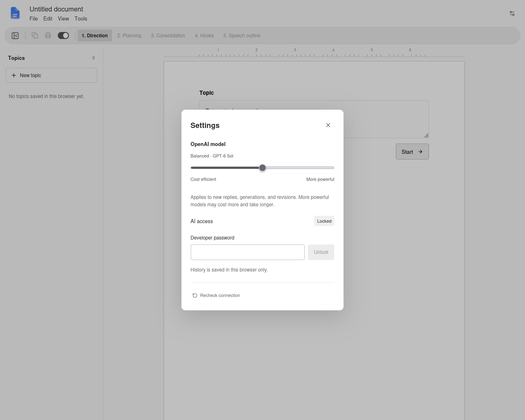Open the settings sliders icon at top right
Screen dimensions: 525x420
pyautogui.click(x=512, y=14)
